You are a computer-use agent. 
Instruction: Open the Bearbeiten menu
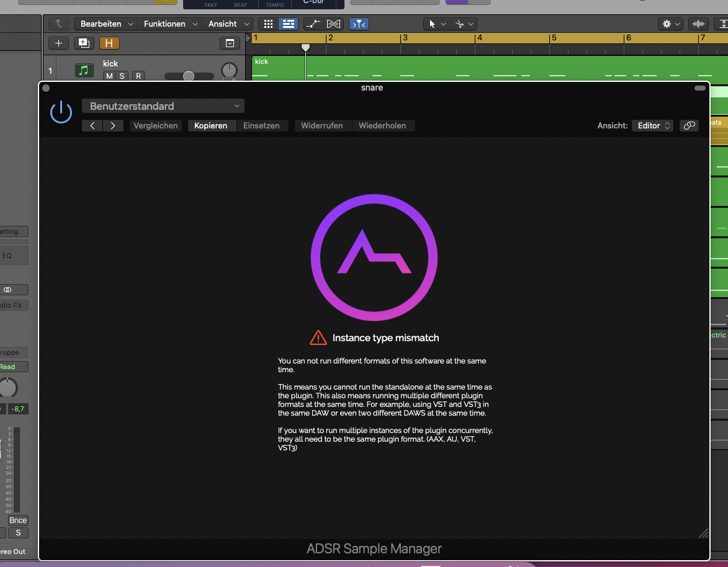(106, 24)
